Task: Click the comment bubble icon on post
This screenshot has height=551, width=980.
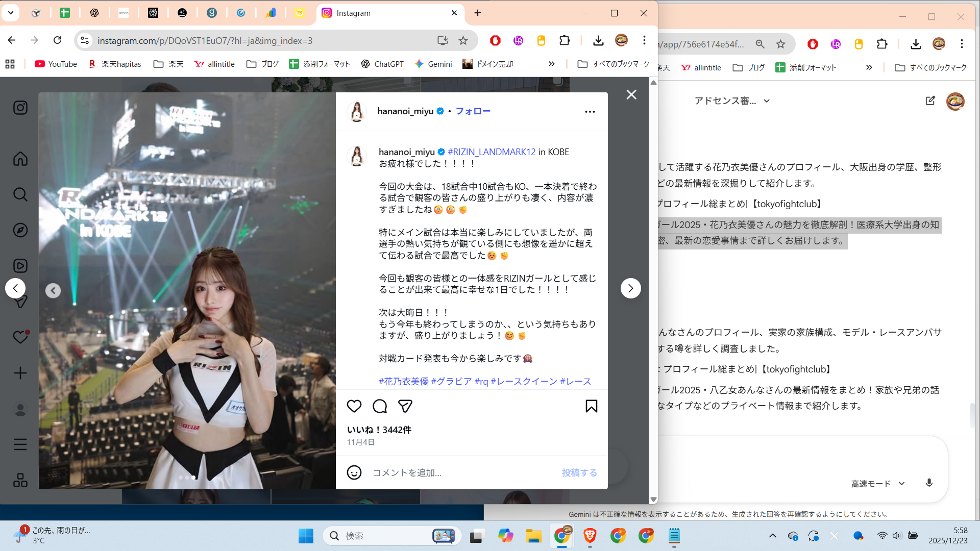Action: pyautogui.click(x=380, y=406)
